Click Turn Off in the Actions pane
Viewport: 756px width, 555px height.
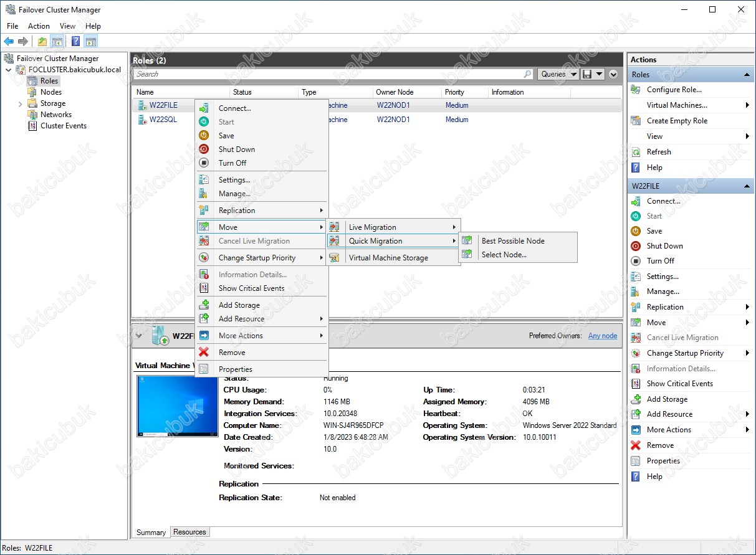pyautogui.click(x=660, y=261)
